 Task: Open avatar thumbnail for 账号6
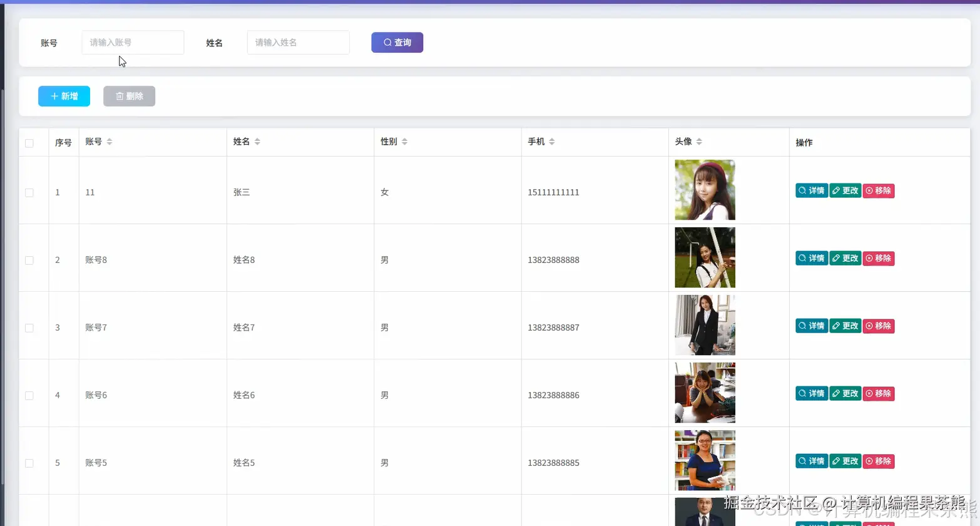pos(705,393)
